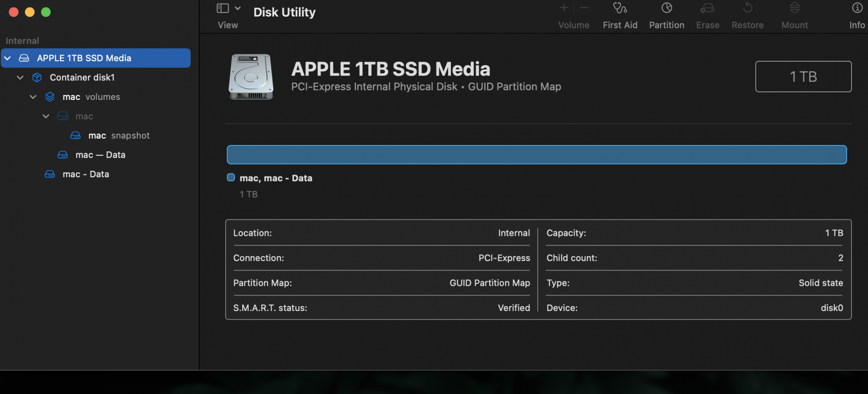Click the green zoom window button
The image size is (868, 394).
(x=46, y=12)
